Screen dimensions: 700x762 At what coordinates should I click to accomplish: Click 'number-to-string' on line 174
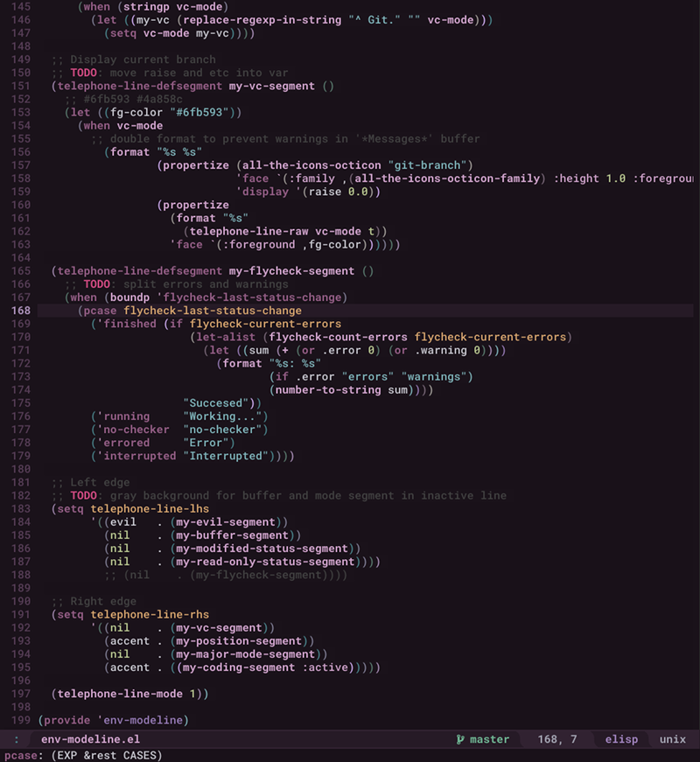(328, 389)
